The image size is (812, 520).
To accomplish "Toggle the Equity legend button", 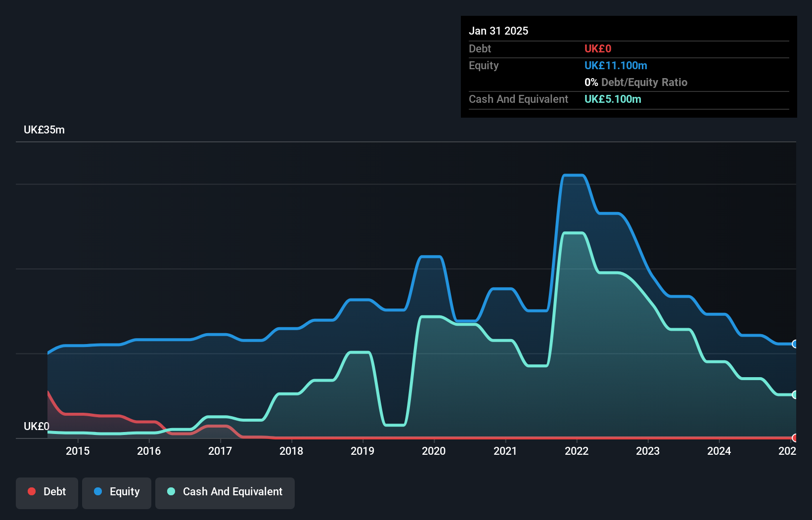I will [117, 493].
